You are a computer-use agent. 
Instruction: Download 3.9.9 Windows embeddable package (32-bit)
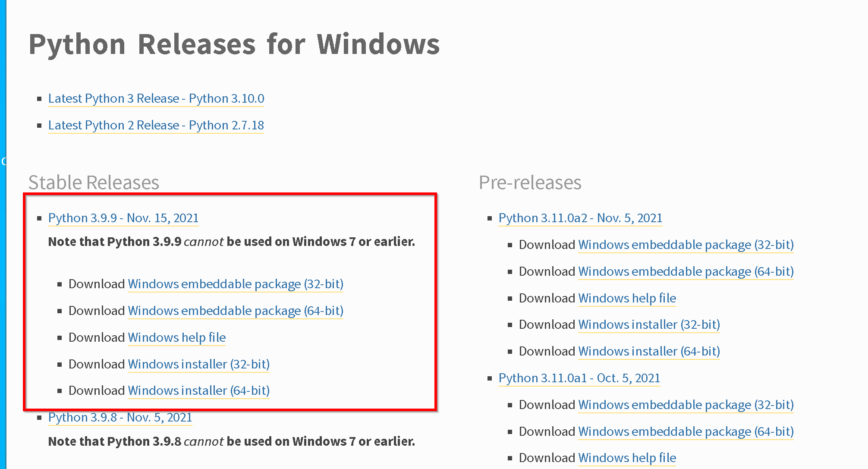(236, 284)
